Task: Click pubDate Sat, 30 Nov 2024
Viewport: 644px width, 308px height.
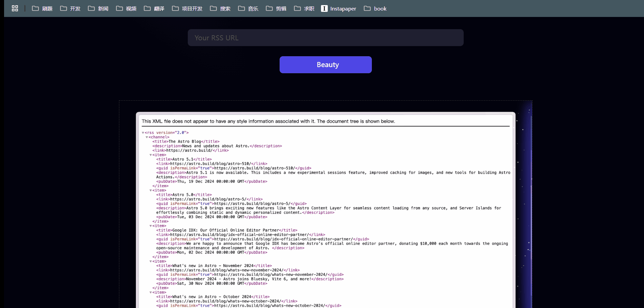Action: 210,284
